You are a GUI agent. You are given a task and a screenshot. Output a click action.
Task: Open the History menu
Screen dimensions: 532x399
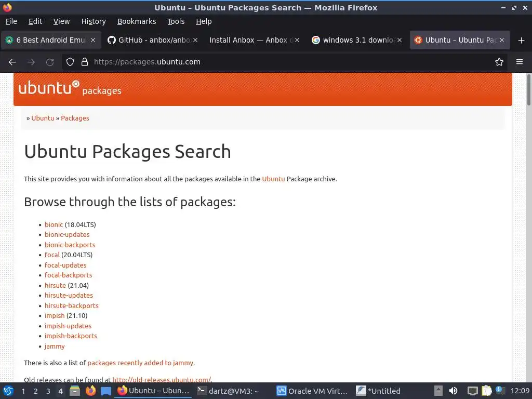(94, 21)
